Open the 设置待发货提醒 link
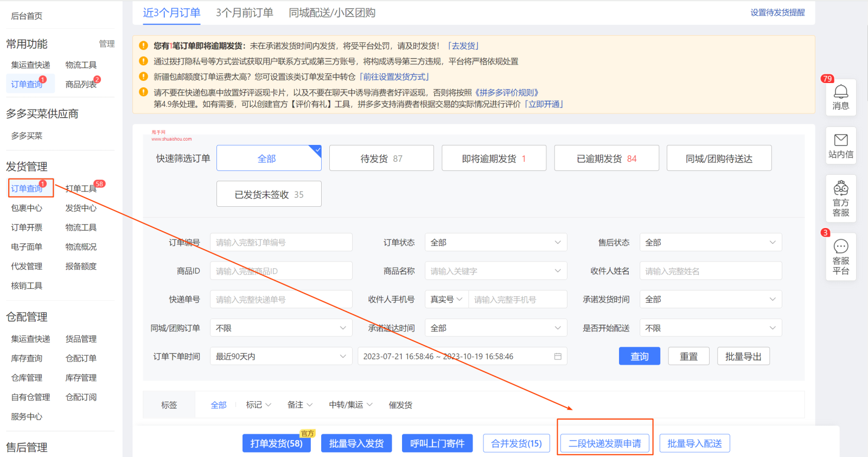This screenshot has height=457, width=868. point(777,12)
